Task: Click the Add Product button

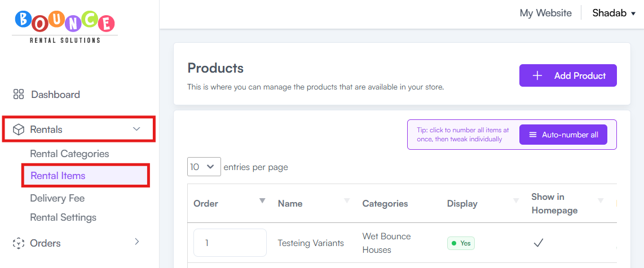Action: 568,75
